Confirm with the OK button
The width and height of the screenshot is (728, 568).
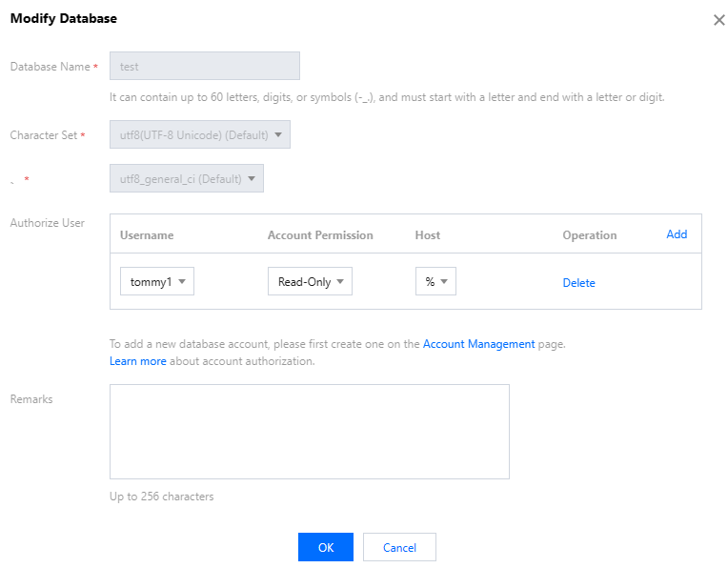(326, 547)
